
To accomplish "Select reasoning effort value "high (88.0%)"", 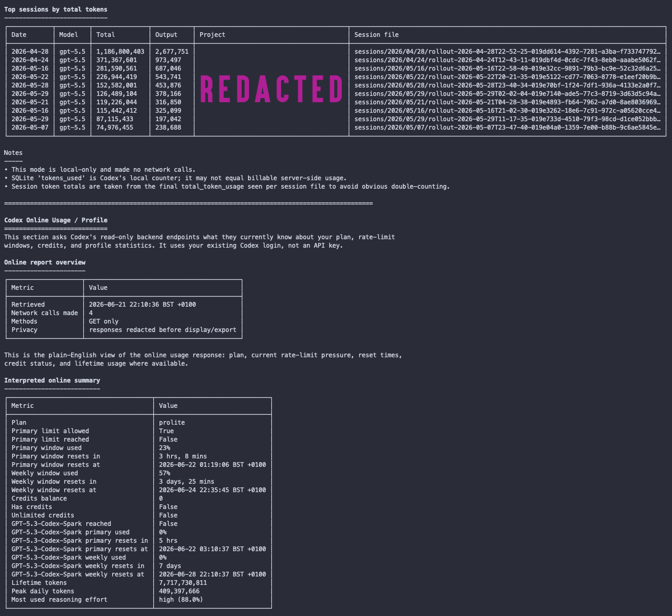I will coord(181,600).
